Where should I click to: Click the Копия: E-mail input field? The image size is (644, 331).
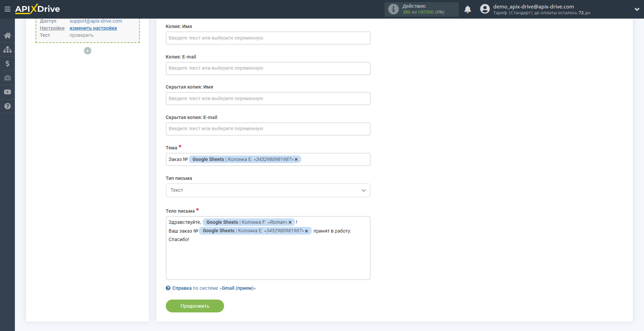(x=268, y=68)
